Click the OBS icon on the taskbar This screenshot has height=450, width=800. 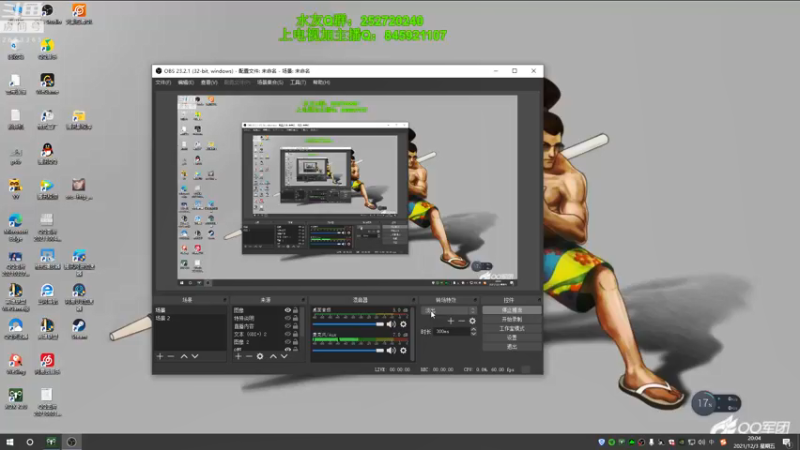(x=71, y=442)
